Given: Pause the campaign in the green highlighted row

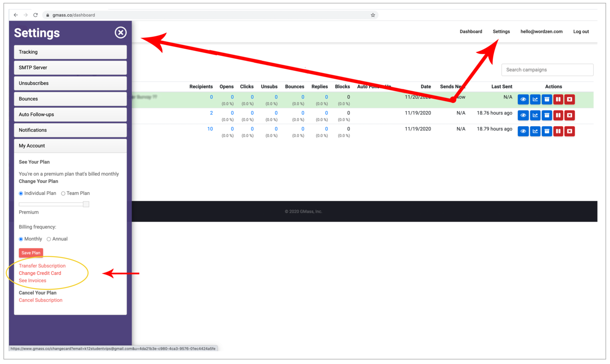Looking at the screenshot, I should tap(558, 99).
